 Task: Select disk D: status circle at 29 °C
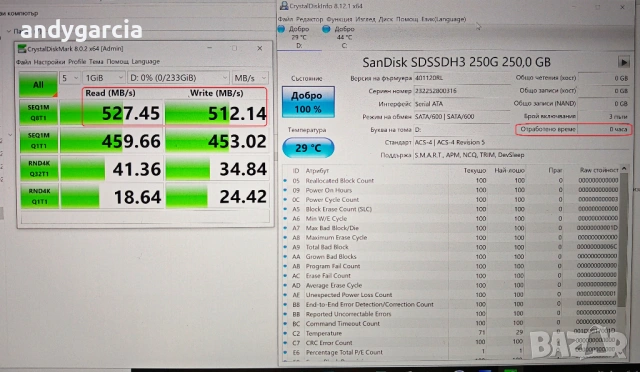(281, 29)
